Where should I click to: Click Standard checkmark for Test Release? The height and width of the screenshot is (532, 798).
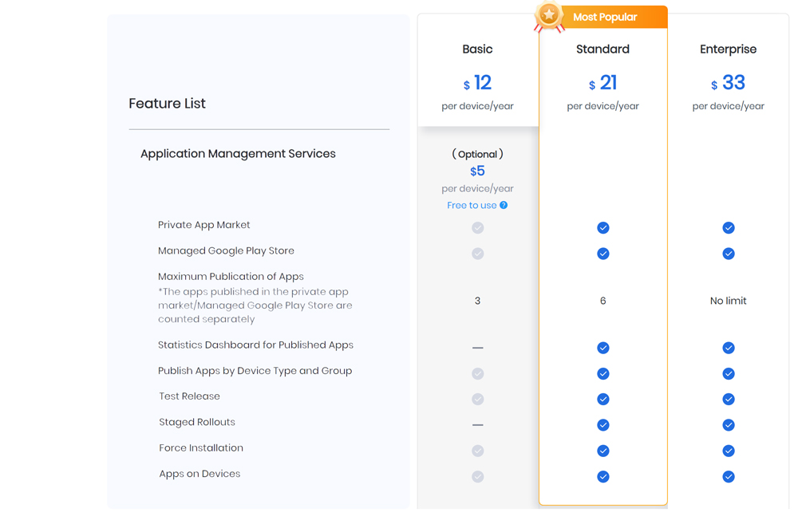[602, 399]
